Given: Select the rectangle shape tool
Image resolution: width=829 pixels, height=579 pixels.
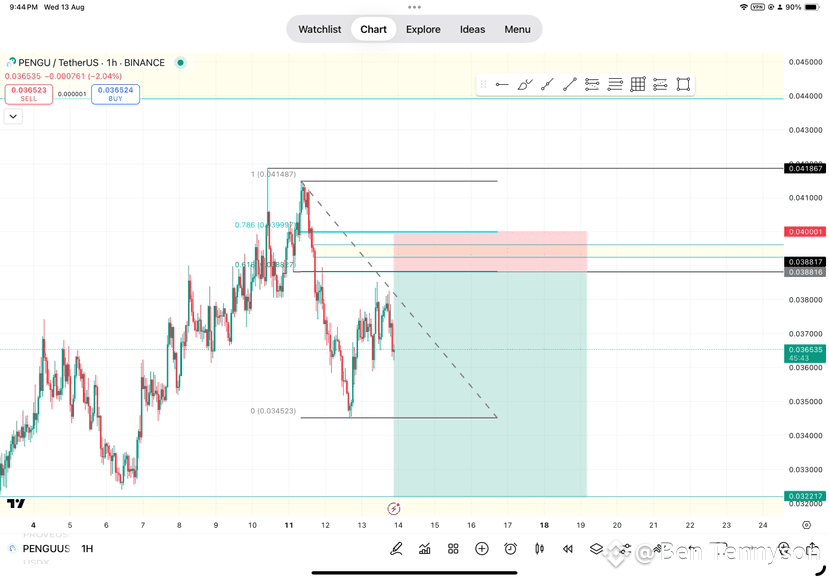Looking at the screenshot, I should point(683,85).
